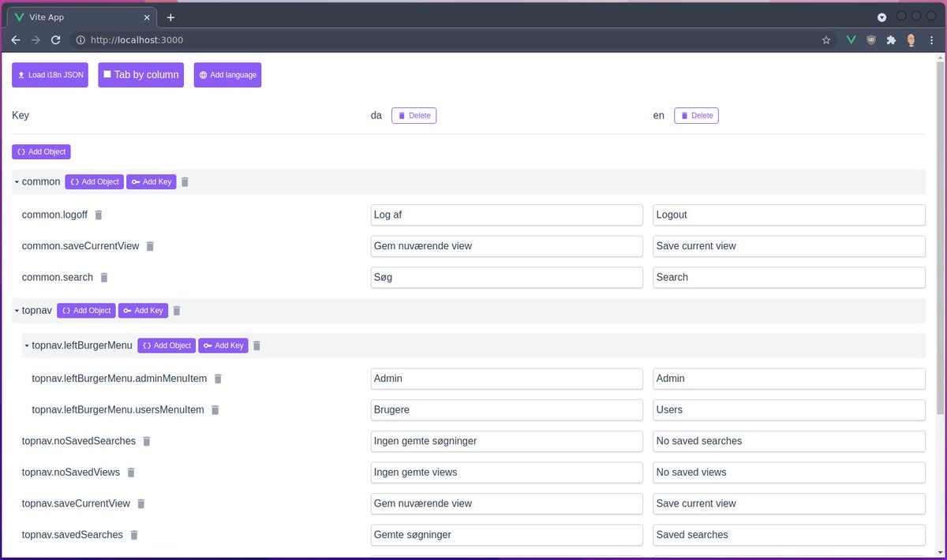
Task: Click the Load i18n JSON button
Action: pos(49,75)
